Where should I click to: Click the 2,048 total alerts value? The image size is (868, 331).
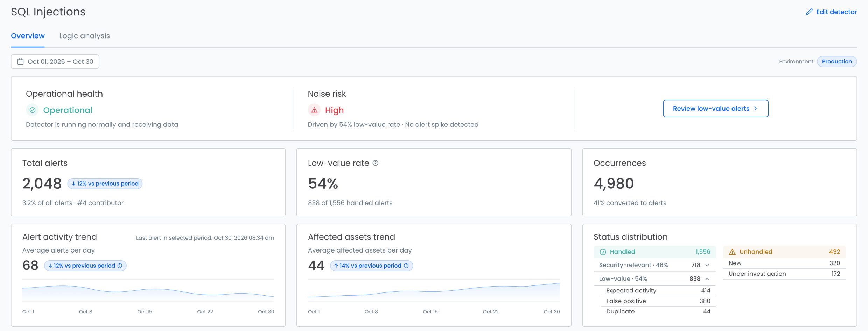pyautogui.click(x=42, y=184)
